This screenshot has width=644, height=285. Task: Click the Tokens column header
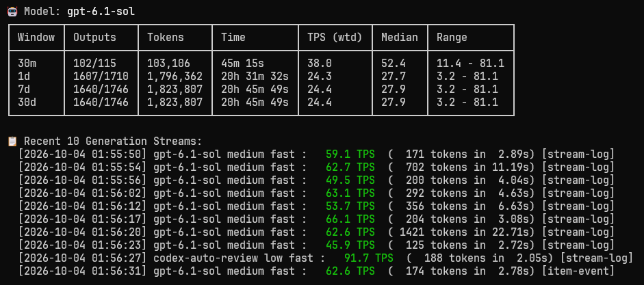[166, 38]
